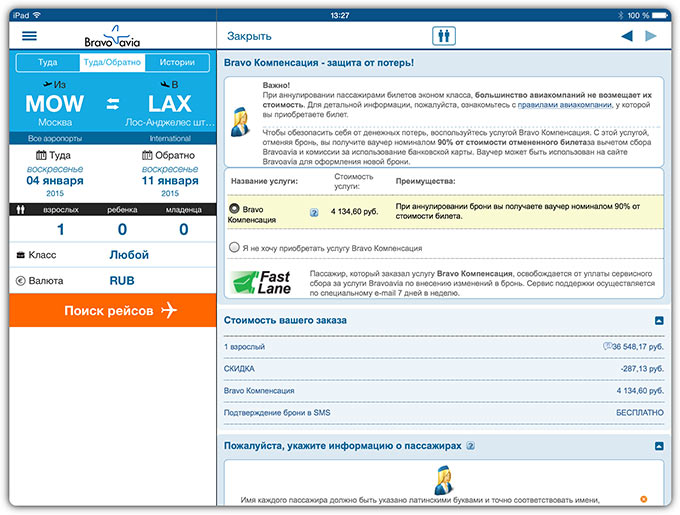Image resolution: width=680 pixels, height=515 pixels.
Task: Click the briefcase icon next to Класс
Action: click(x=20, y=255)
